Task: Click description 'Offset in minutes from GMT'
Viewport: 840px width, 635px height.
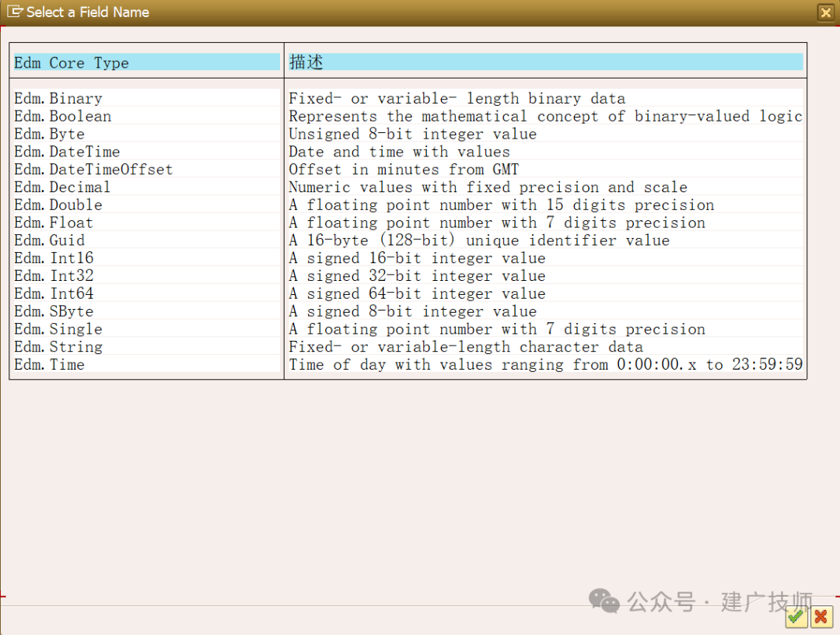Action: coord(404,170)
